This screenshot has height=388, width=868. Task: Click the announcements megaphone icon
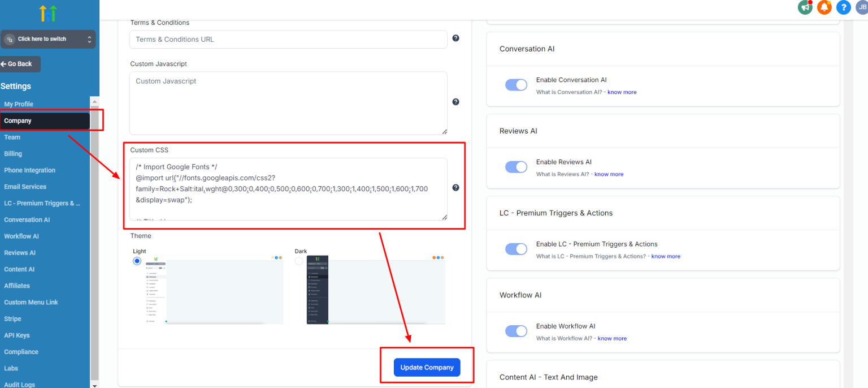(805, 7)
